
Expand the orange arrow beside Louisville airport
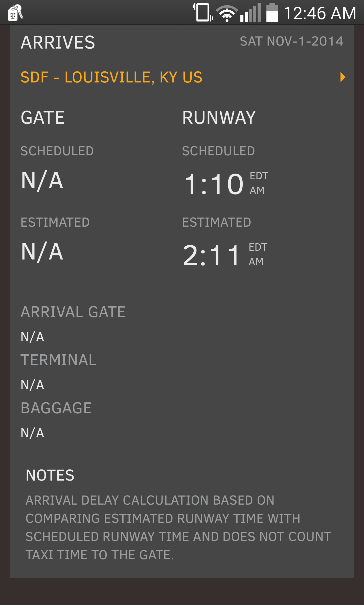coord(343,77)
